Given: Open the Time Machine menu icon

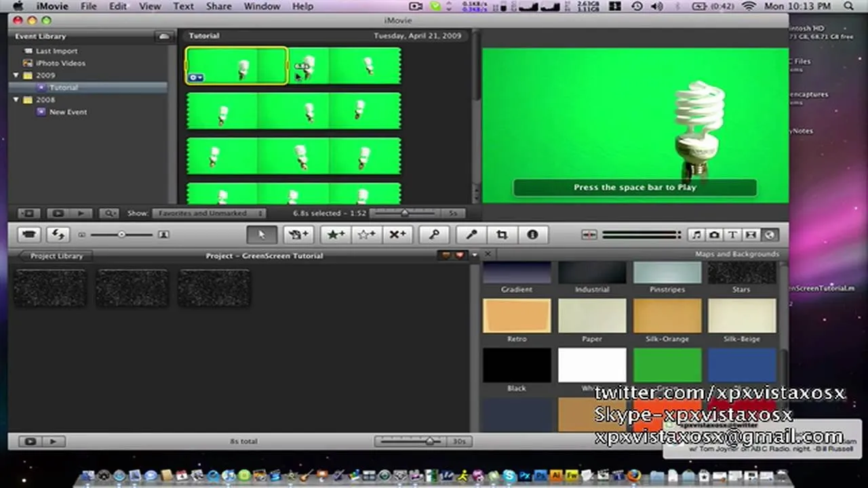Looking at the screenshot, I should pyautogui.click(x=637, y=6).
